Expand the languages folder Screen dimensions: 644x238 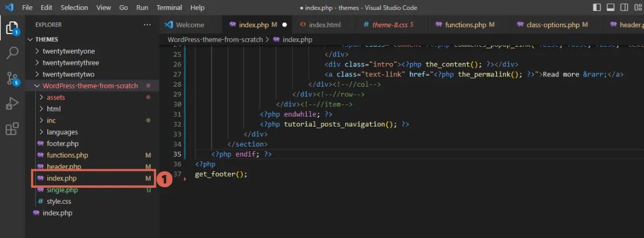coord(62,132)
